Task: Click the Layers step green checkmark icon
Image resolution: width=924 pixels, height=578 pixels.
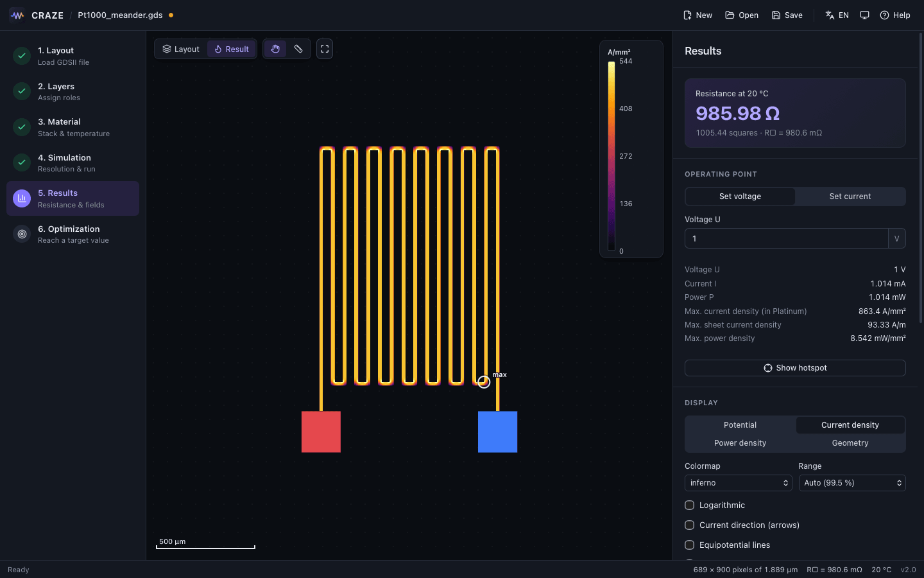Action: pos(22,91)
